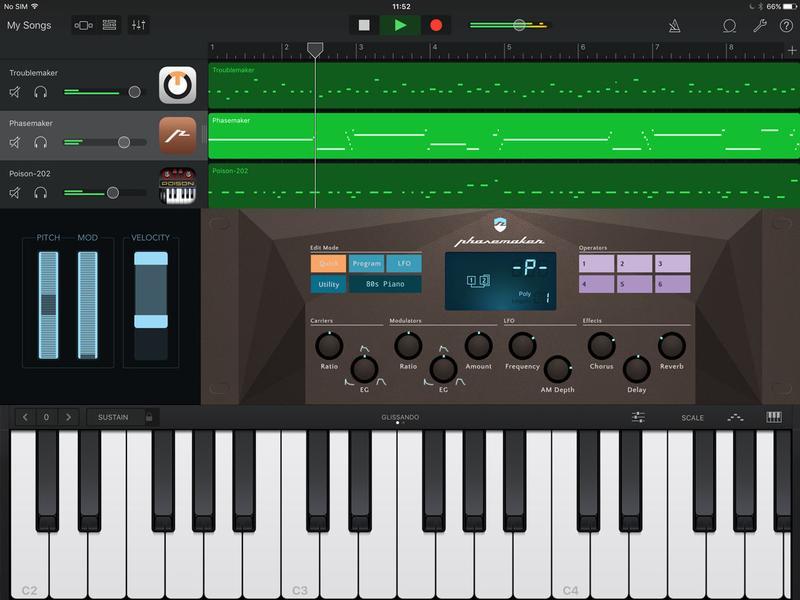Open the loop browser icon
Image resolution: width=800 pixels, height=600 pixels.
(x=730, y=25)
